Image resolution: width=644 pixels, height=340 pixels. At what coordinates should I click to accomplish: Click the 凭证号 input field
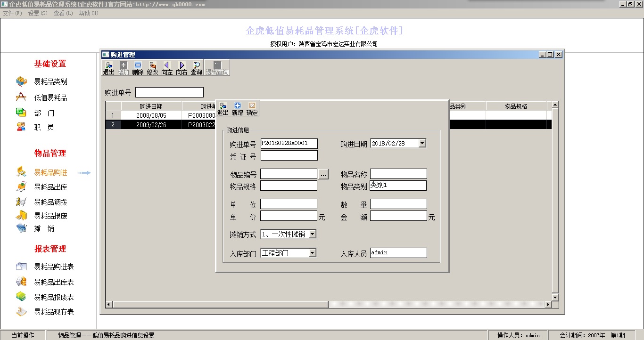(x=289, y=155)
